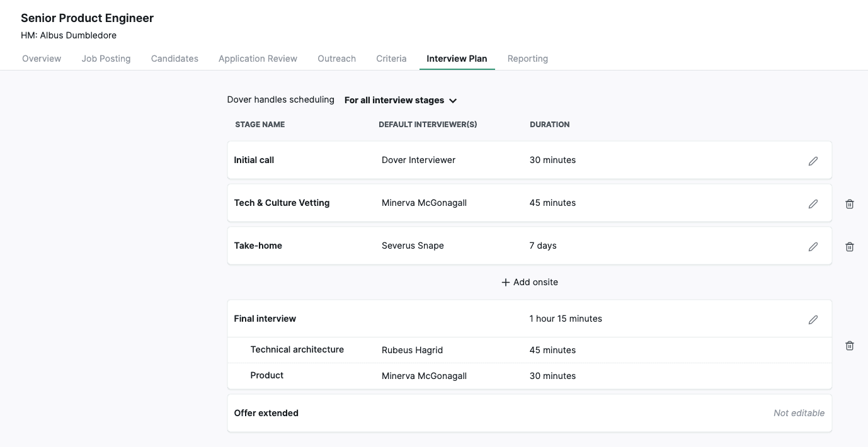Select the Technical architecture sub-stage row

(297, 349)
